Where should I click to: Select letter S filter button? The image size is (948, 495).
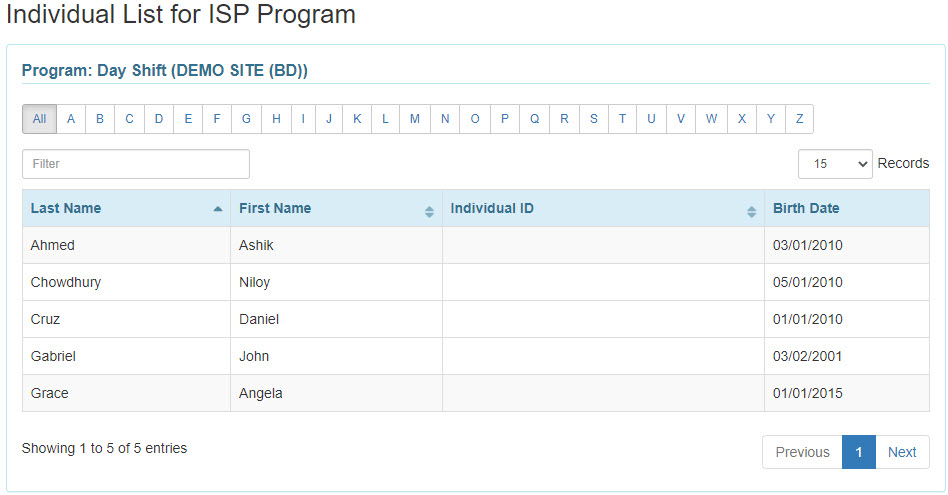coord(594,119)
